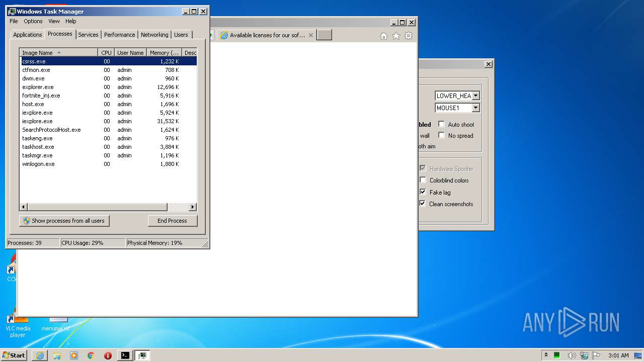Screen dimensions: 644x362
Task: Uncheck the Fake lag checkbox
Action: [x=423, y=192]
